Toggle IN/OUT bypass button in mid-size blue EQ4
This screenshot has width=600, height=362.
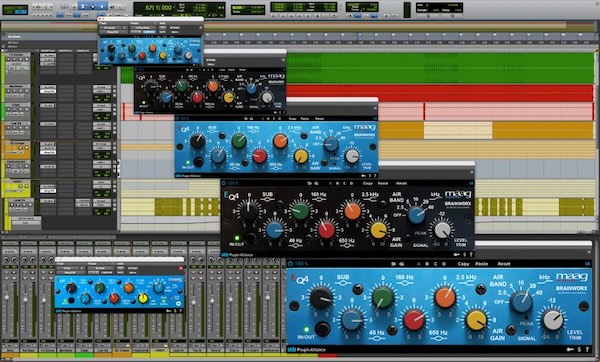pyautogui.click(x=199, y=162)
